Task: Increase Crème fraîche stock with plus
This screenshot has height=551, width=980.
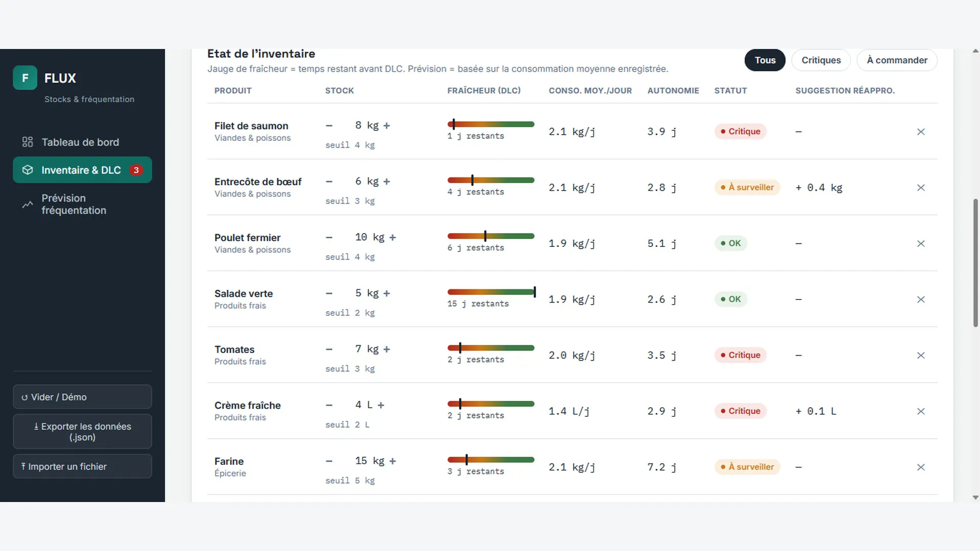Action: tap(381, 405)
